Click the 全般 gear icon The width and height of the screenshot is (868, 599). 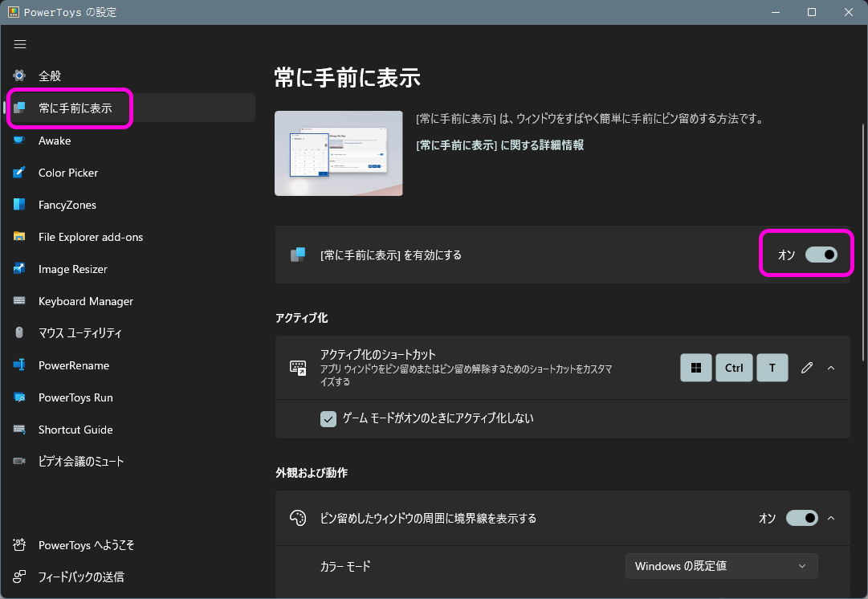(19, 75)
